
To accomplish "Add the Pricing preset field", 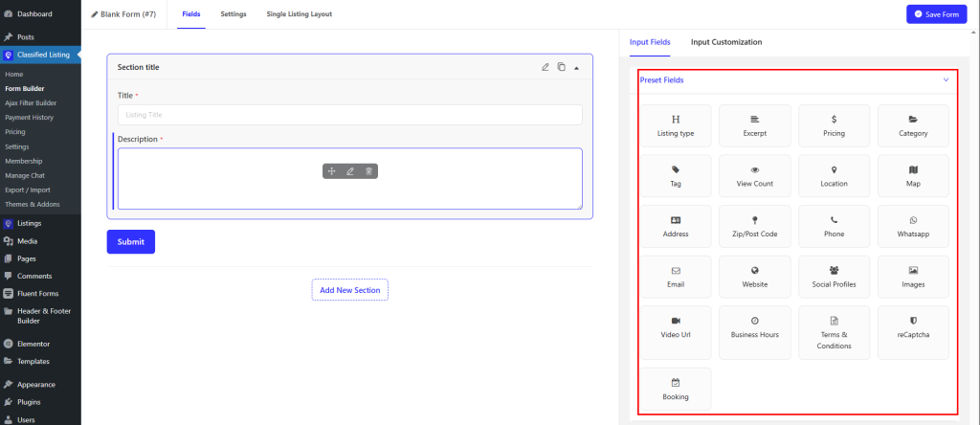I will pyautogui.click(x=834, y=125).
